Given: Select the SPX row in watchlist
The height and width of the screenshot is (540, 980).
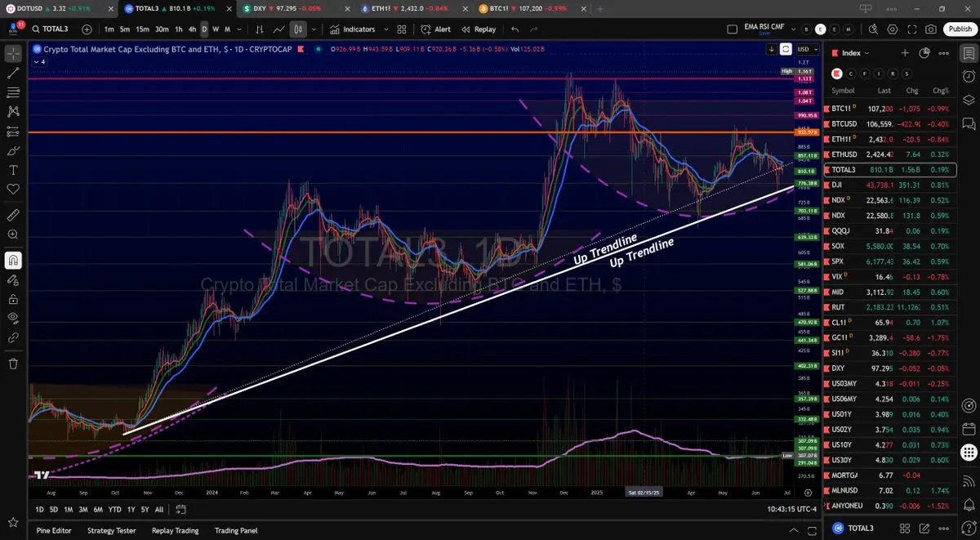Looking at the screenshot, I should (890, 261).
